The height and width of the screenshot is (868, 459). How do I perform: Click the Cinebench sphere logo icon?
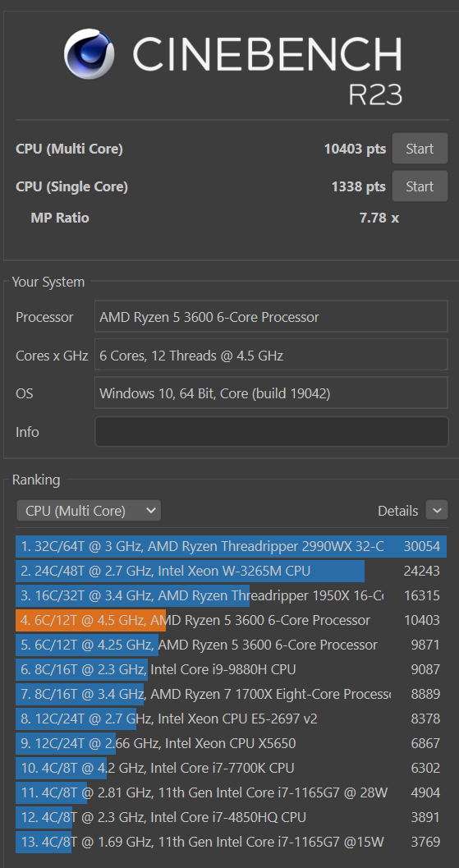[x=90, y=53]
